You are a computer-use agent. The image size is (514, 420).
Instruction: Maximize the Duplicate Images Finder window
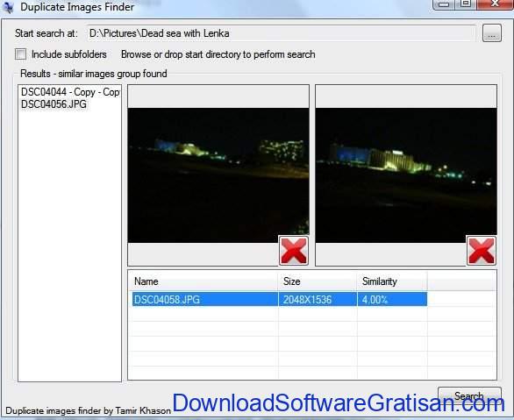(x=466, y=4)
